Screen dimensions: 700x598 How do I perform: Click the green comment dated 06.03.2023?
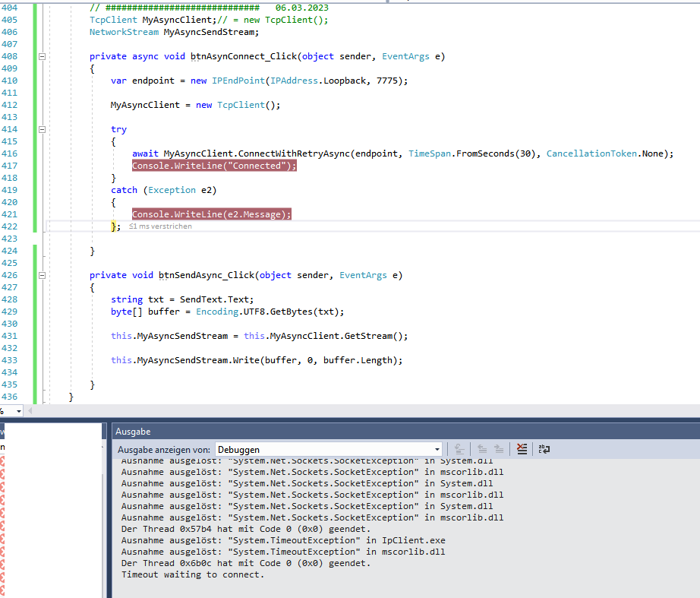click(209, 8)
